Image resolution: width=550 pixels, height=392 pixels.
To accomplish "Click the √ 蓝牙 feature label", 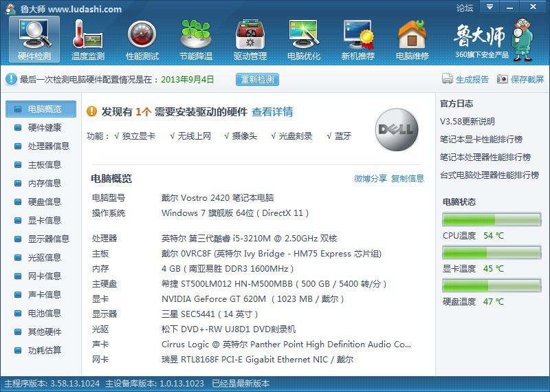I will point(339,136).
